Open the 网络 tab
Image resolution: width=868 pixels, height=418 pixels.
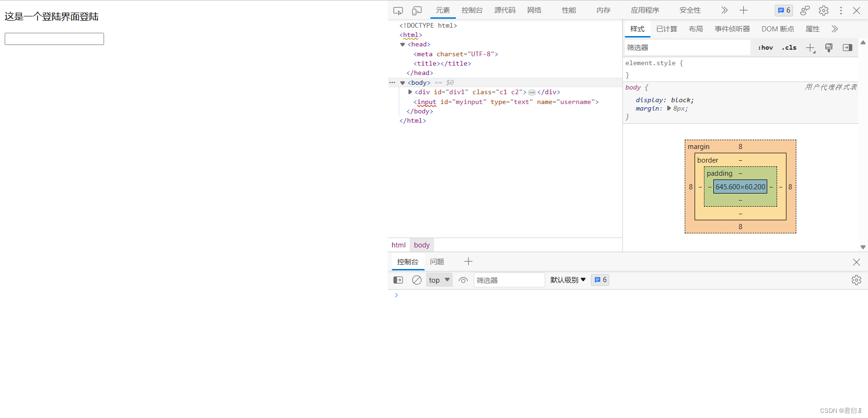534,10
